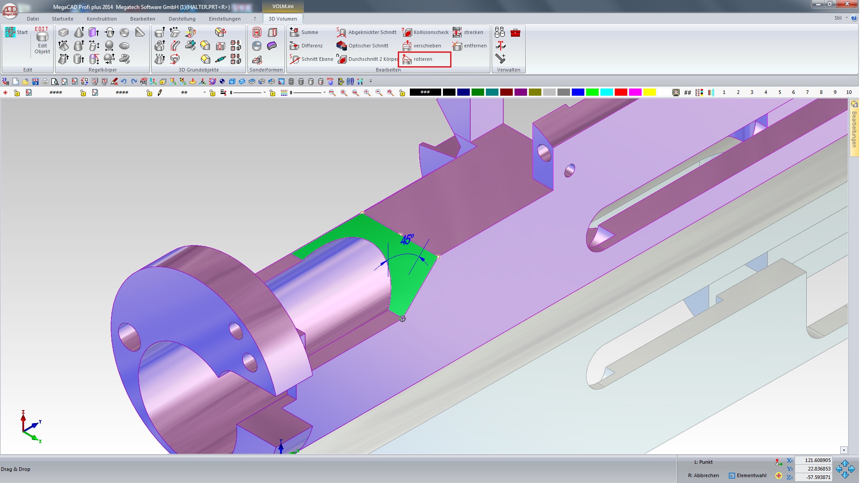
Task: Choose the Optischer Schnitt tool
Action: [363, 46]
